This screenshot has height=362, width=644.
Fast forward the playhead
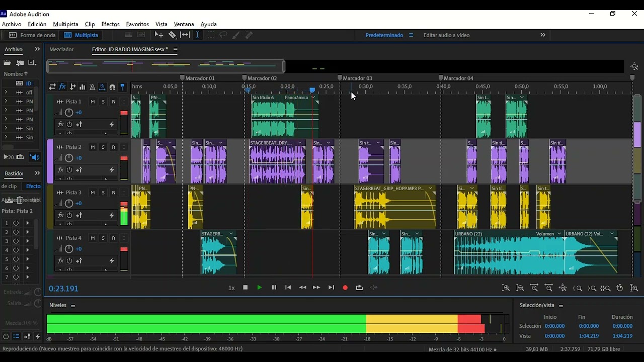[x=316, y=288]
